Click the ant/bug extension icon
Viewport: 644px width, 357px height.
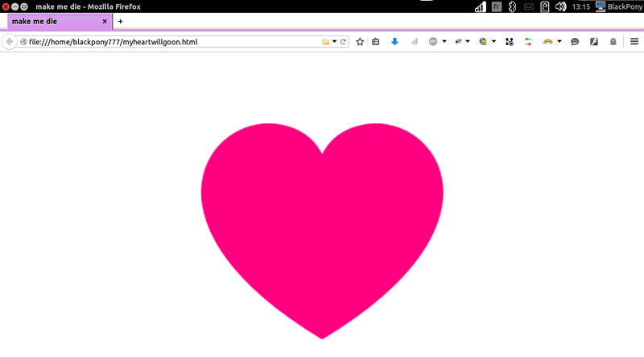[x=458, y=42]
